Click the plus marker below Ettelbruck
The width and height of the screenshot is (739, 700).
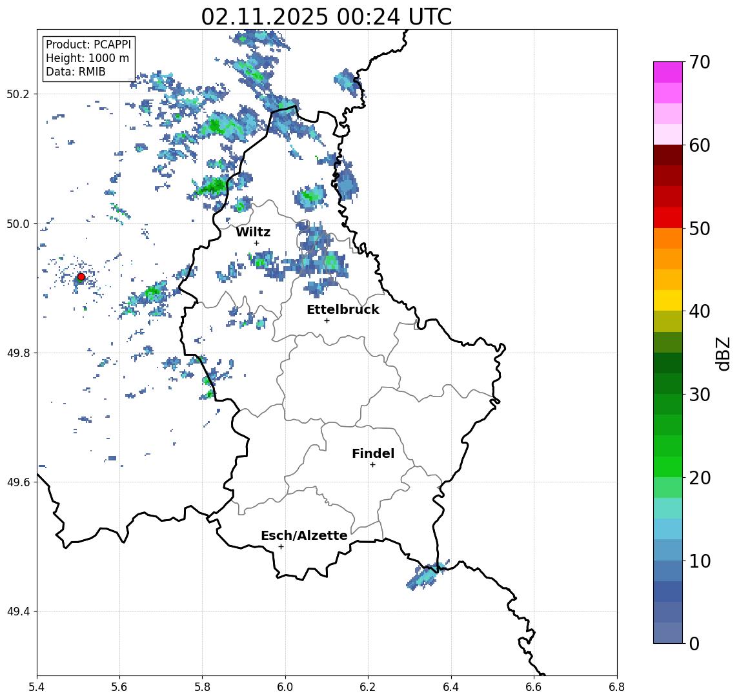pos(327,321)
